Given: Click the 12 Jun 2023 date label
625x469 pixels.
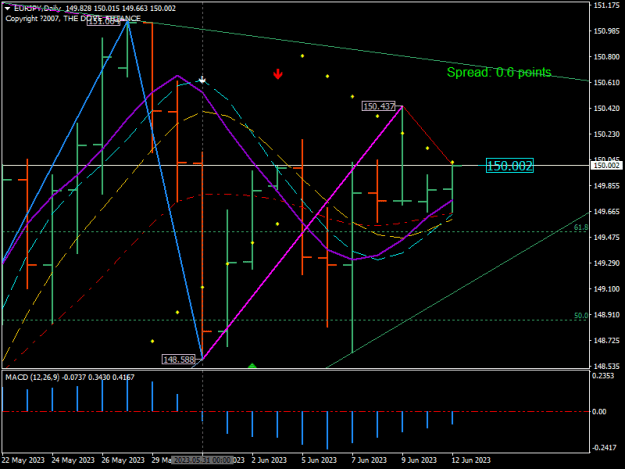Looking at the screenshot, I should (471, 460).
